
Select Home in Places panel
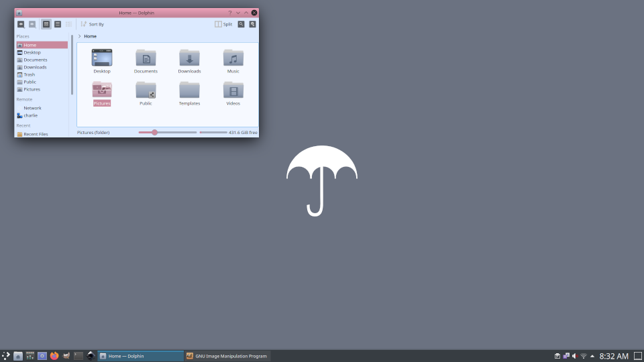tap(42, 45)
